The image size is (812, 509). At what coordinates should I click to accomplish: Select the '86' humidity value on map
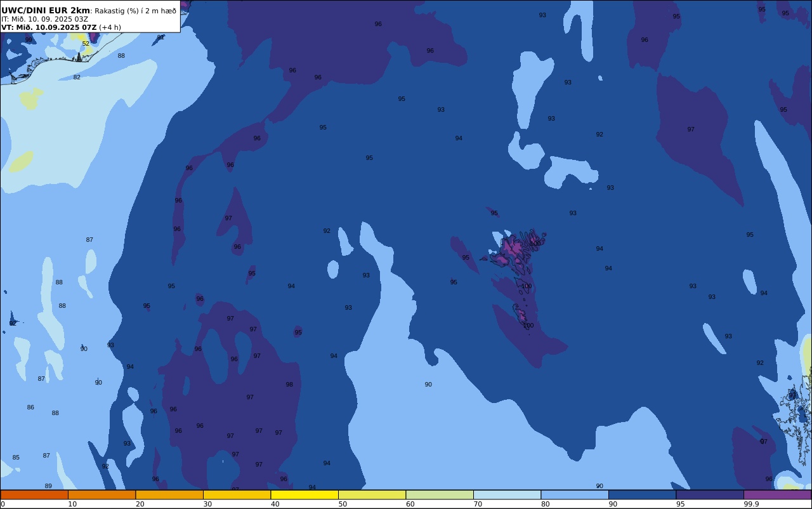pos(30,407)
